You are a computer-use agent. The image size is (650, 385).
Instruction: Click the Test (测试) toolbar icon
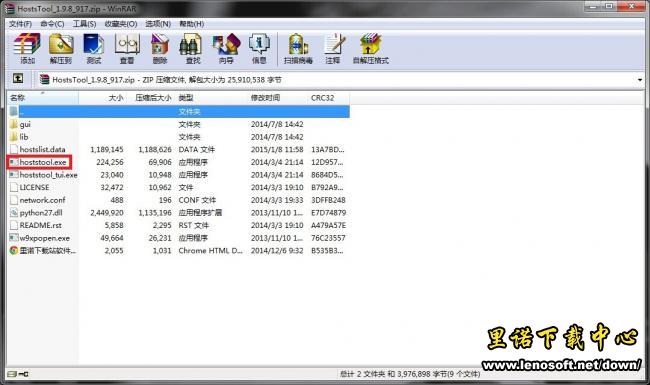coord(94,48)
